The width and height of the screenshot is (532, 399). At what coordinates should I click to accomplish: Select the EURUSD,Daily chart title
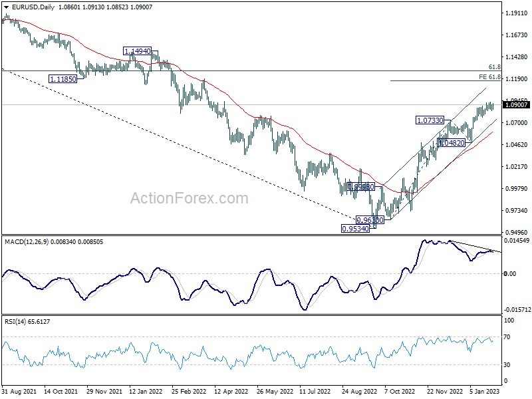coord(33,7)
